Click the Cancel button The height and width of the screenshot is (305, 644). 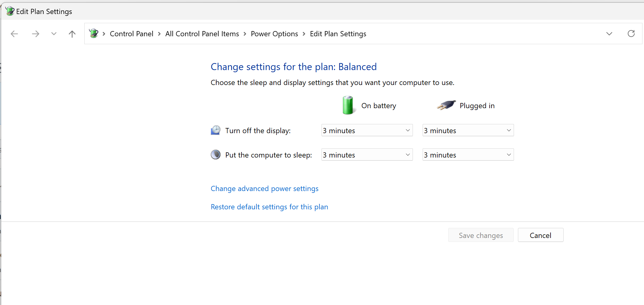[540, 235]
